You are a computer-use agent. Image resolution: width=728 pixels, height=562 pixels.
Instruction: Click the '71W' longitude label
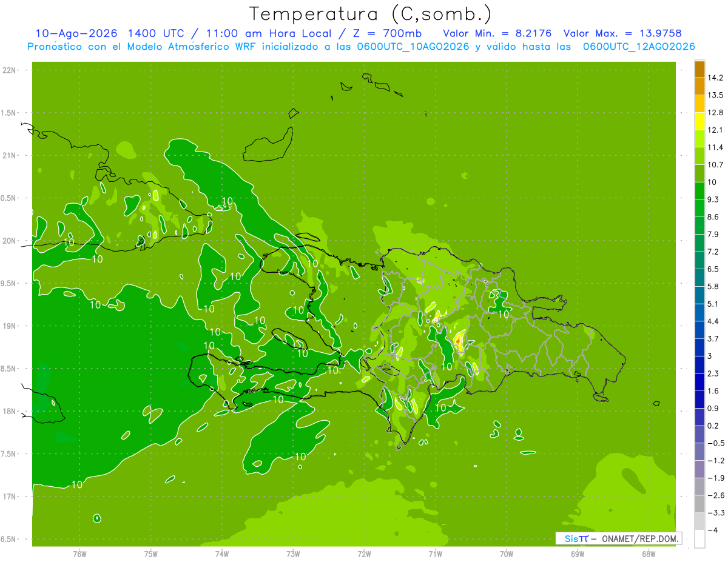point(435,554)
